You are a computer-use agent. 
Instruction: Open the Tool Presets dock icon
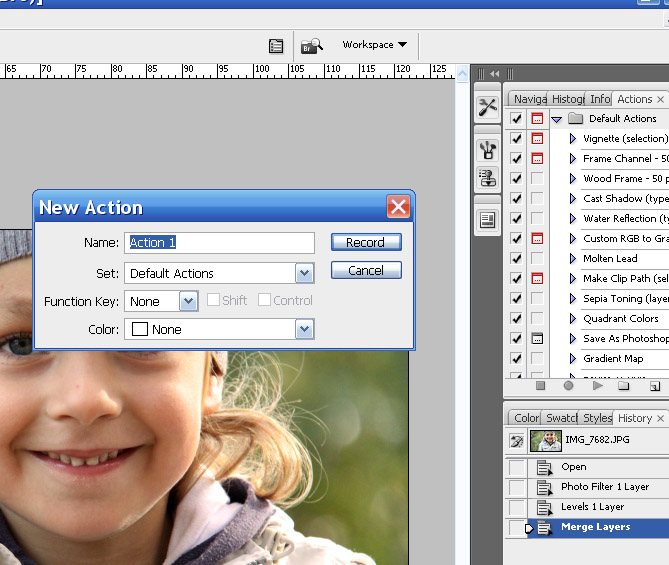pyautogui.click(x=488, y=107)
